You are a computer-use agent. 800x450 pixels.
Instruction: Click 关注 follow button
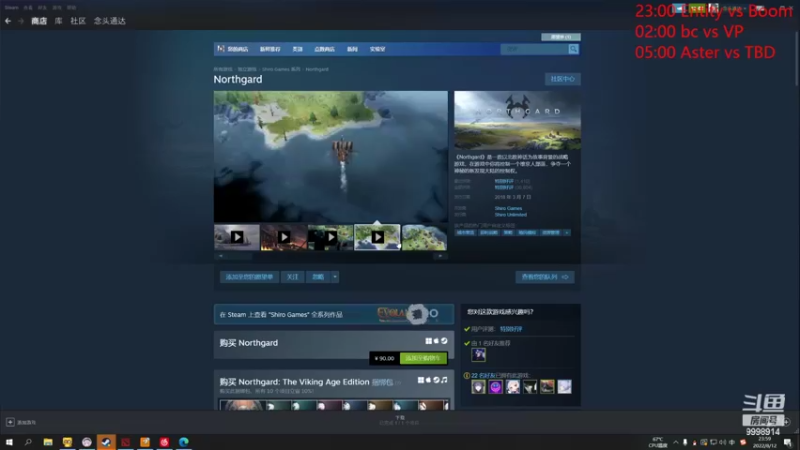292,277
